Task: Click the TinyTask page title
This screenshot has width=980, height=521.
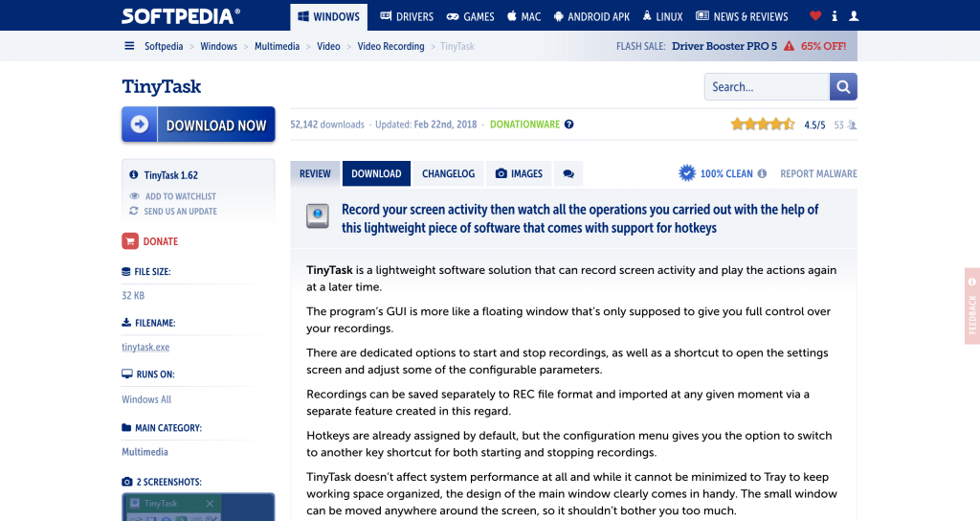Action: [161, 86]
